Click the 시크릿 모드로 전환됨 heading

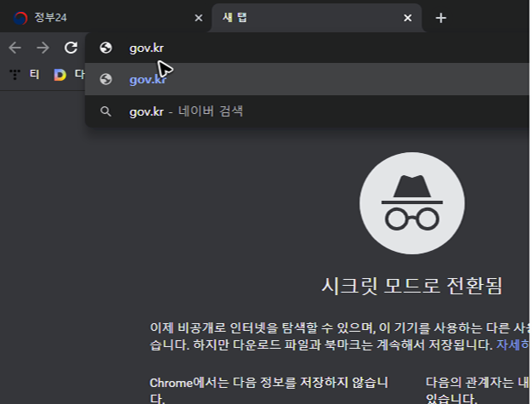(411, 286)
